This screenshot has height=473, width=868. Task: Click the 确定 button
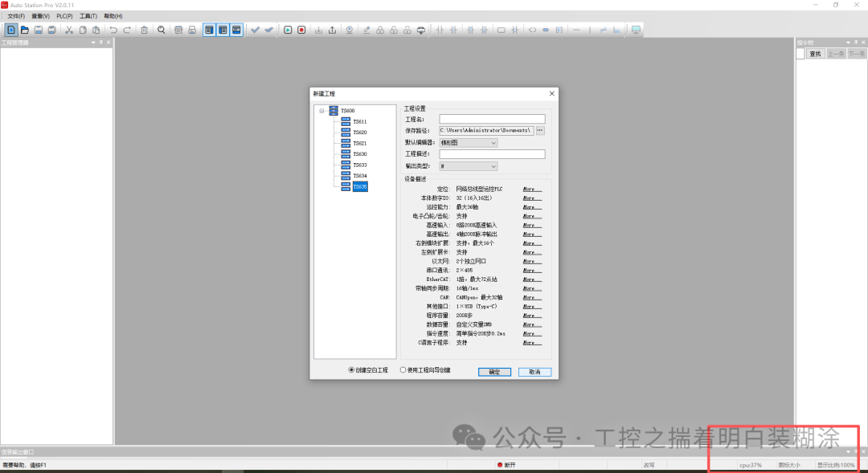pyautogui.click(x=494, y=372)
